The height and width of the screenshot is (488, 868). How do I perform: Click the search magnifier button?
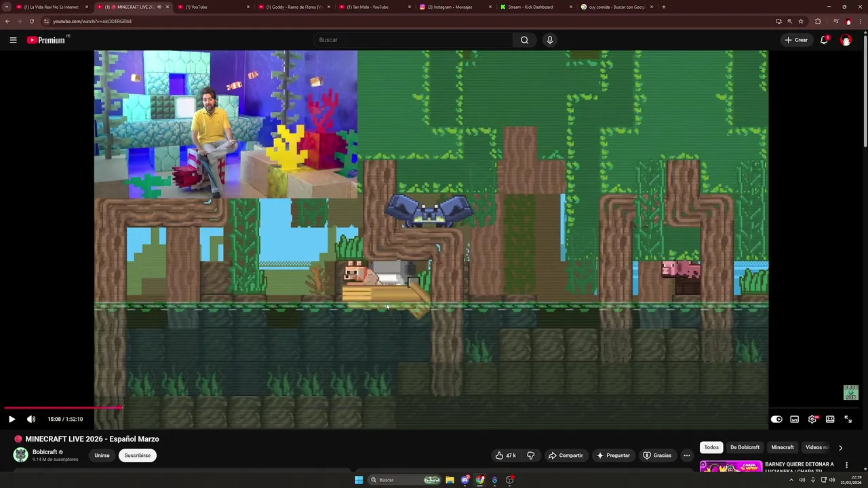tap(524, 40)
